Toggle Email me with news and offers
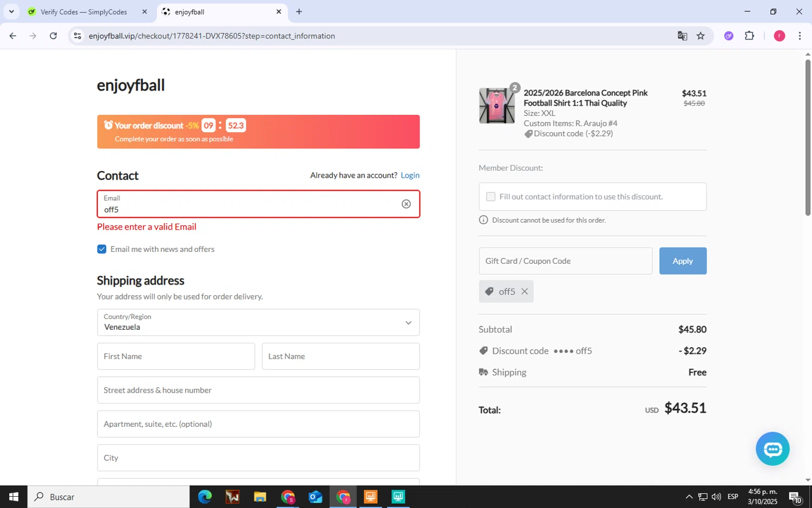 [x=102, y=249]
